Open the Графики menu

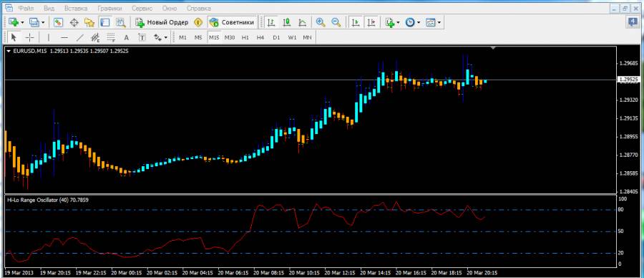[109, 8]
